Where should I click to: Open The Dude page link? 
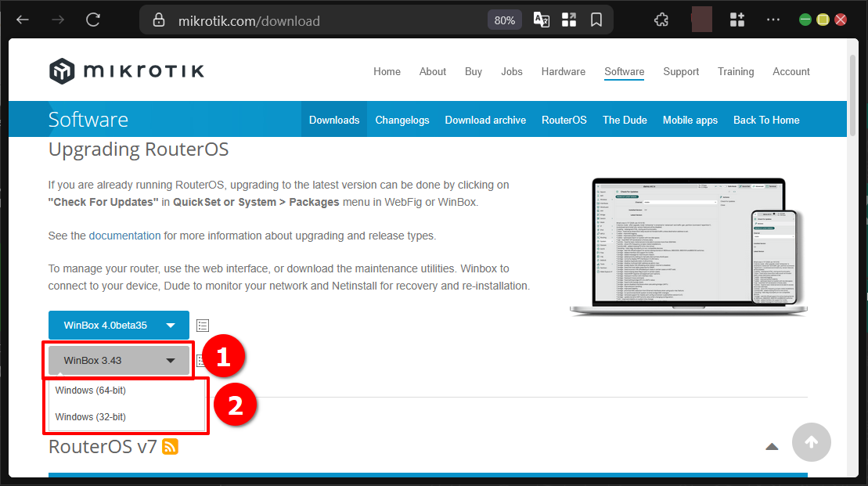[x=624, y=120]
